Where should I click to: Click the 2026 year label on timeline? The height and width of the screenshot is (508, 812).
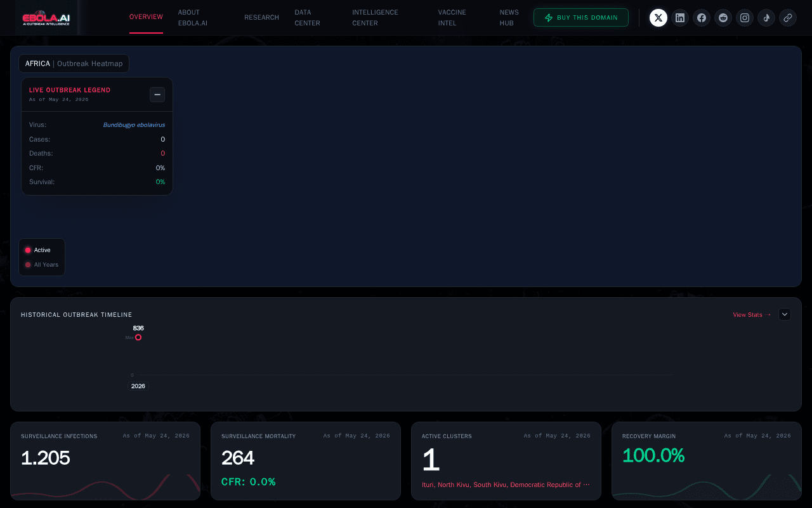138,386
